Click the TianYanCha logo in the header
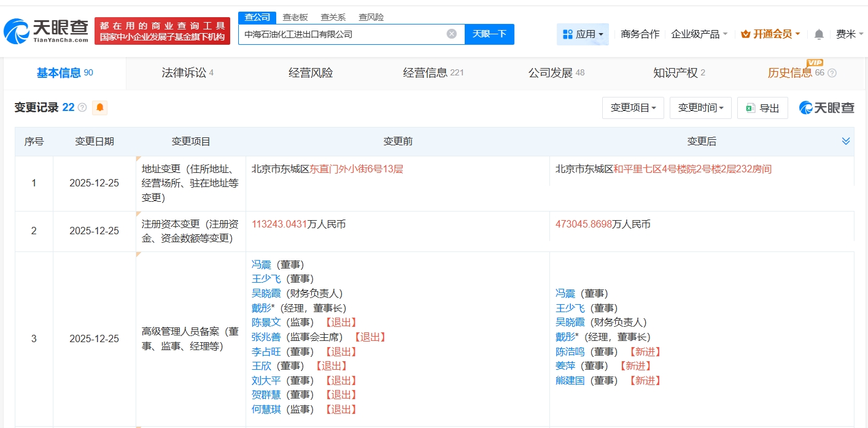Image resolution: width=868 pixels, height=428 pixels. tap(46, 31)
